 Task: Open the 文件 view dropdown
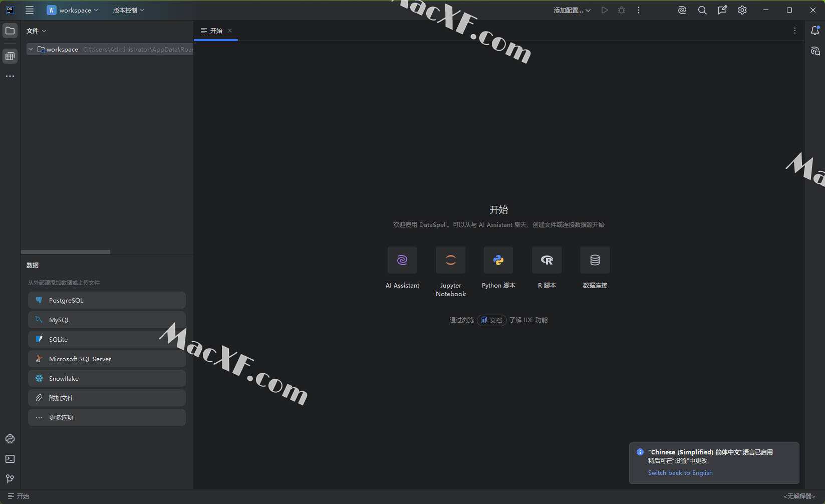37,31
